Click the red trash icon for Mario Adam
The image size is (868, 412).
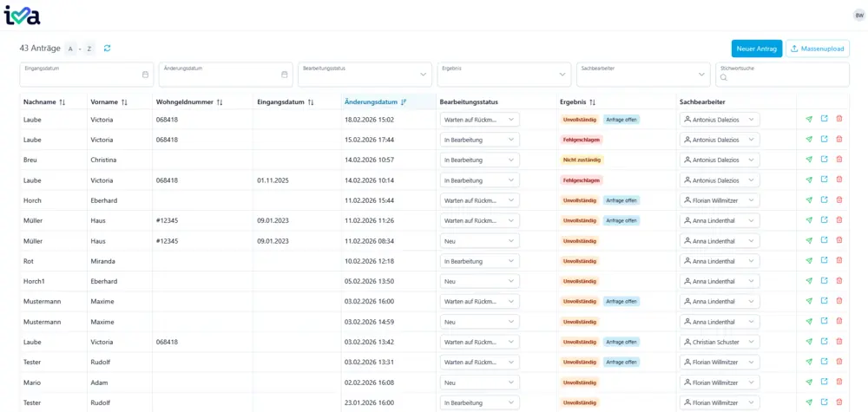(838, 383)
